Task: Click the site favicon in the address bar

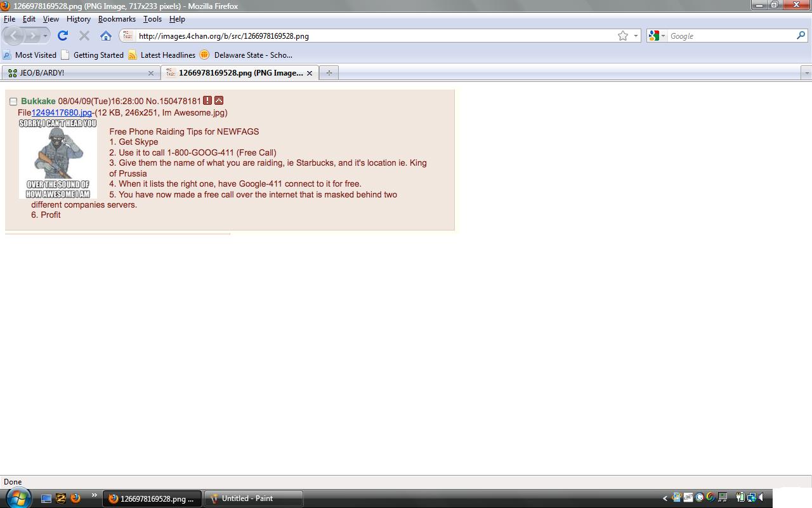Action: pos(128,36)
